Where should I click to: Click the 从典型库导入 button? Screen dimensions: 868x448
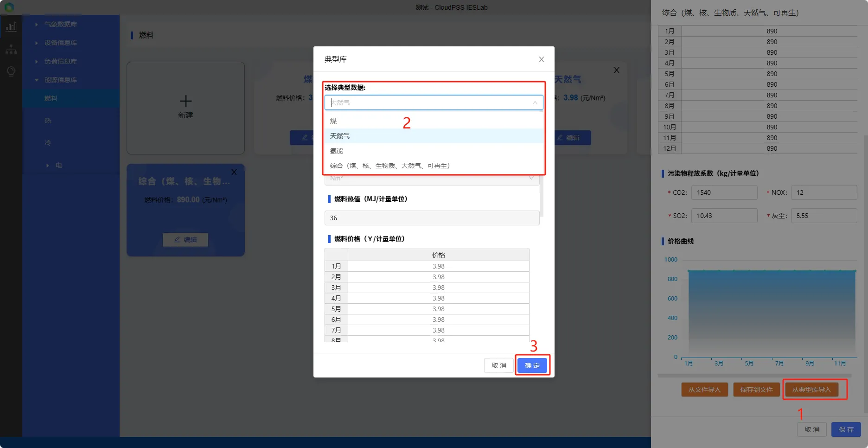pyautogui.click(x=811, y=390)
